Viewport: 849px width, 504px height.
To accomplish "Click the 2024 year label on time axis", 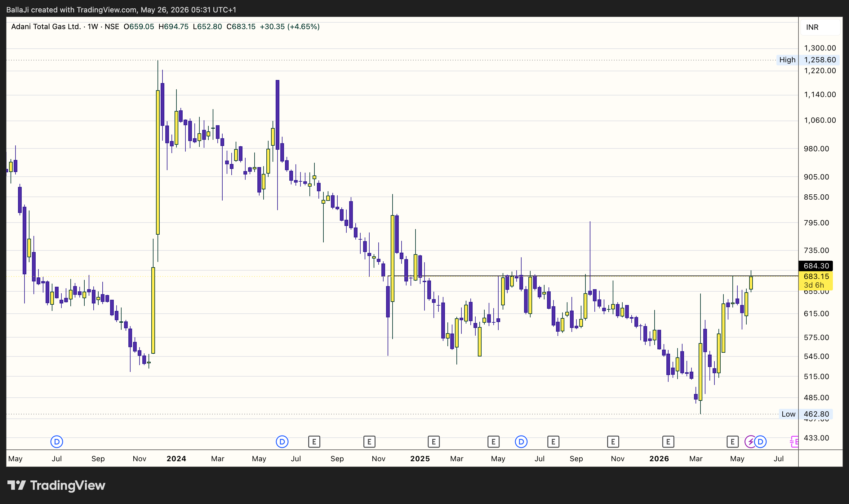I will point(176,459).
